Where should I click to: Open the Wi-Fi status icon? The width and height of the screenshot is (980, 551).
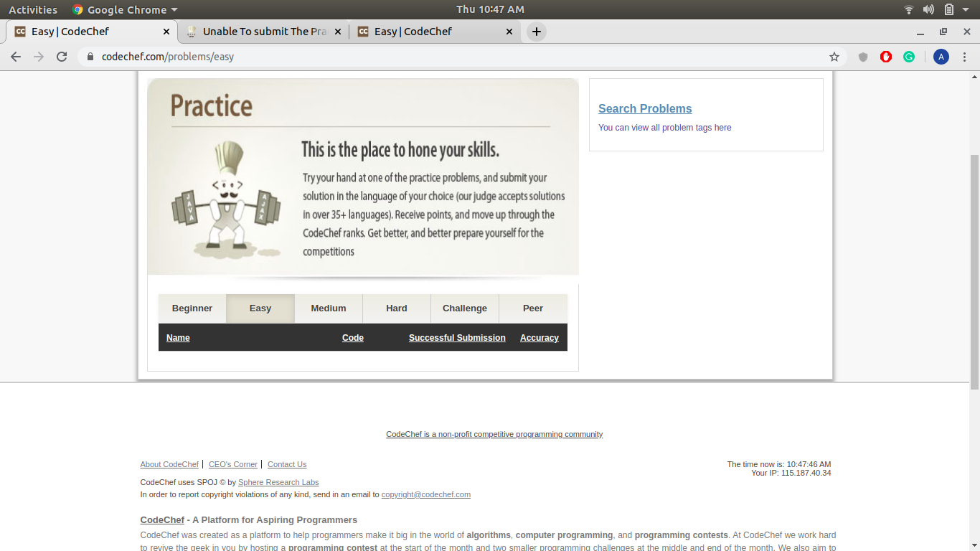coord(909,9)
